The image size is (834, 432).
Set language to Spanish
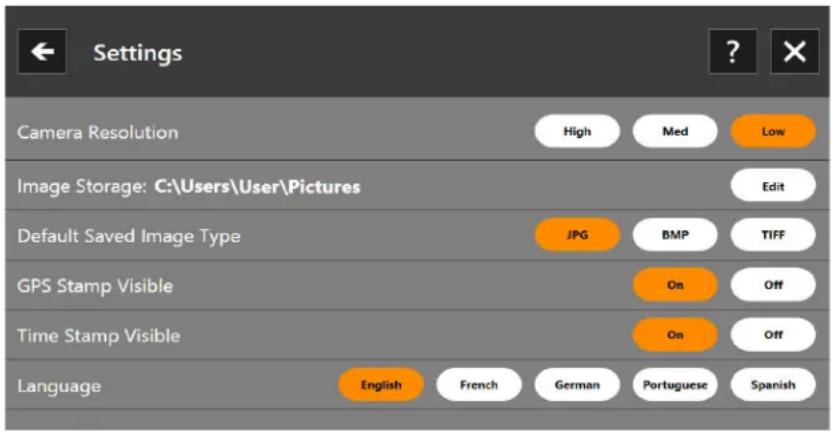pos(773,385)
